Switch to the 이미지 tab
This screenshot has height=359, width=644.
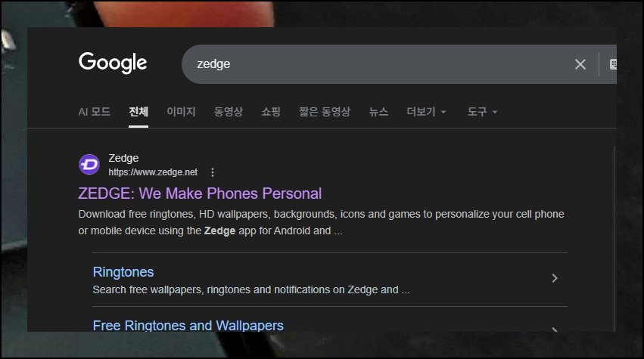[x=181, y=112]
